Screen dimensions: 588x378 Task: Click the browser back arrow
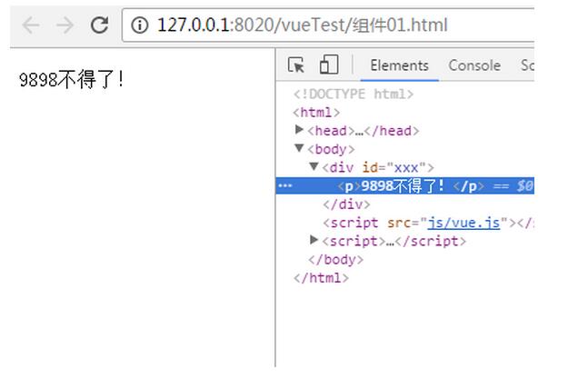(x=31, y=25)
